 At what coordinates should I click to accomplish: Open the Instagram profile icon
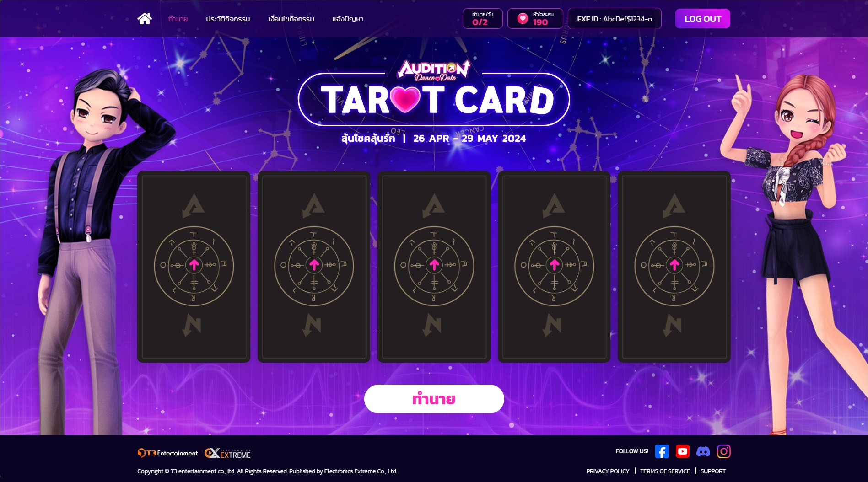click(x=723, y=451)
